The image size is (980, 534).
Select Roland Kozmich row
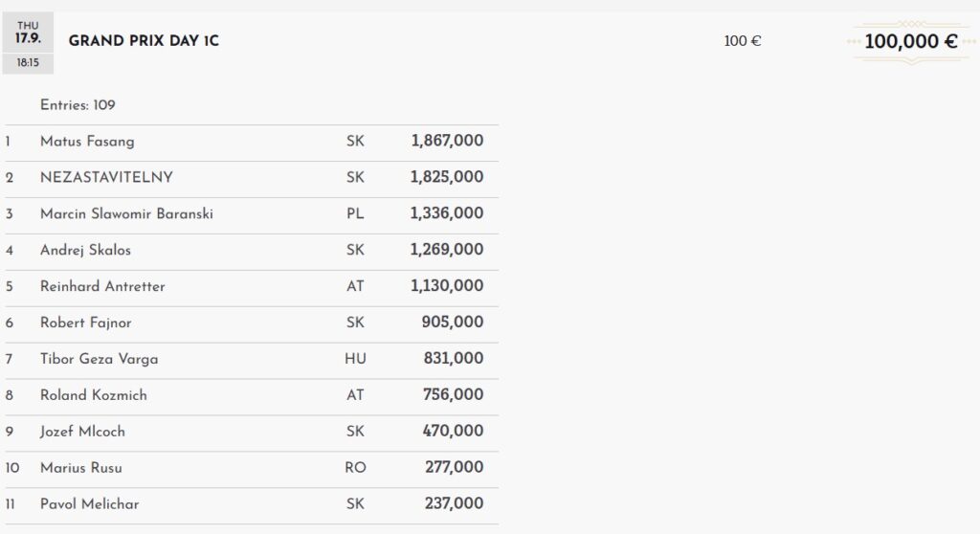252,396
